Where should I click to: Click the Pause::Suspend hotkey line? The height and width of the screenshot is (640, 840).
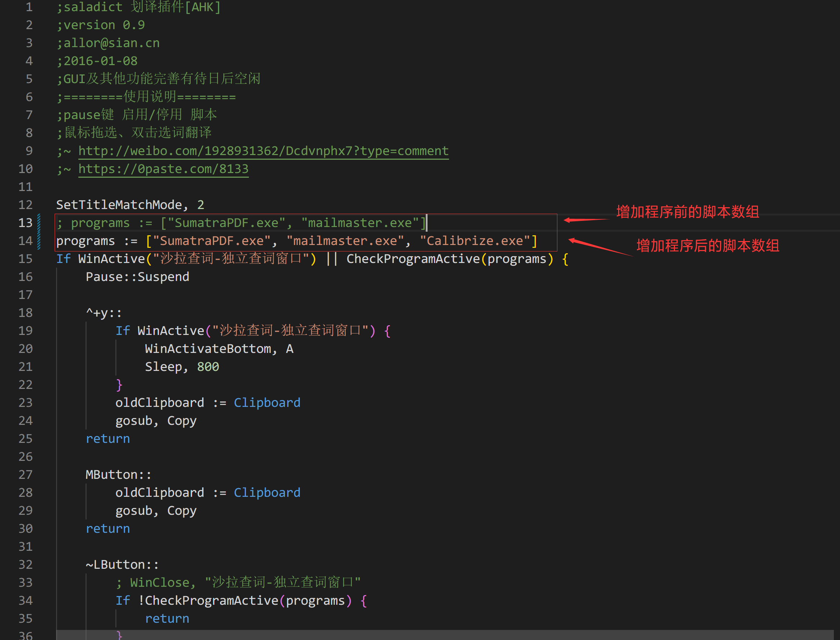137,277
